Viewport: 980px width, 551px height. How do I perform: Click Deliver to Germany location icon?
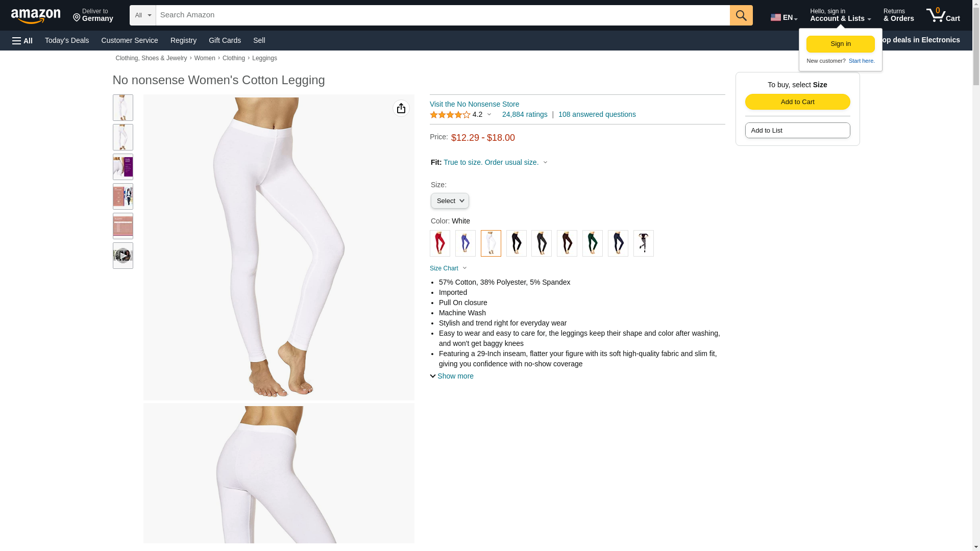[77, 18]
